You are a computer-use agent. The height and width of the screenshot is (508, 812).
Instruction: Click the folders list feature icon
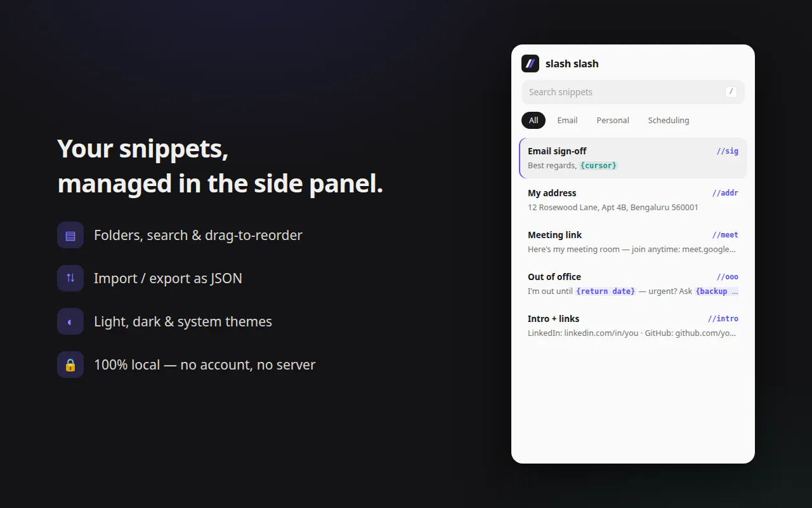[x=70, y=235]
